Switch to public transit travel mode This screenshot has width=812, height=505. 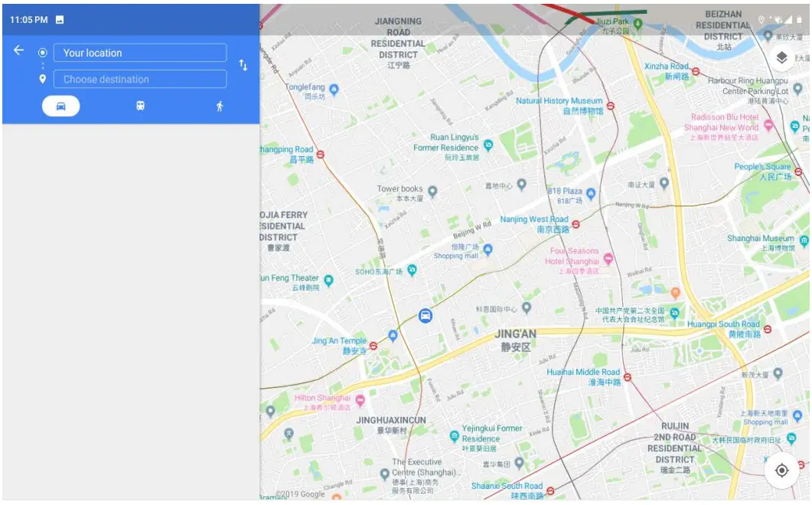coord(140,106)
